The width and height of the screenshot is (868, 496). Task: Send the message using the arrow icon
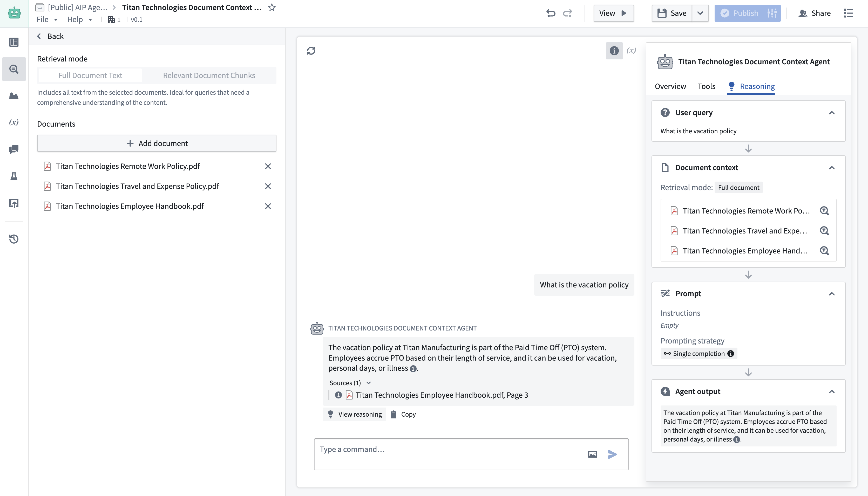coord(612,454)
